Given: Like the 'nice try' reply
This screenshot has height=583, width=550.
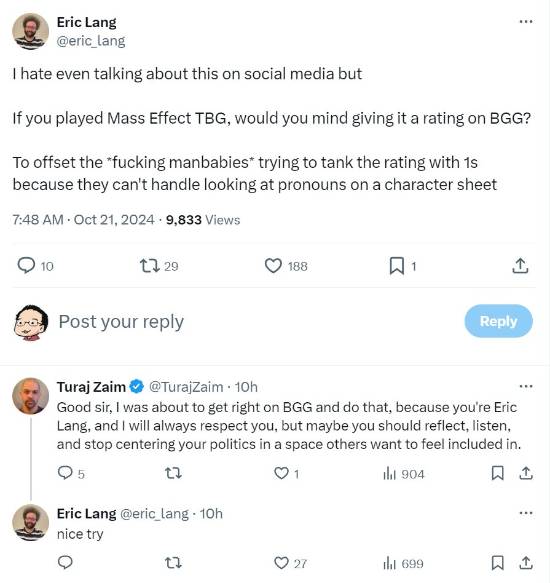Looking at the screenshot, I should coord(281,563).
